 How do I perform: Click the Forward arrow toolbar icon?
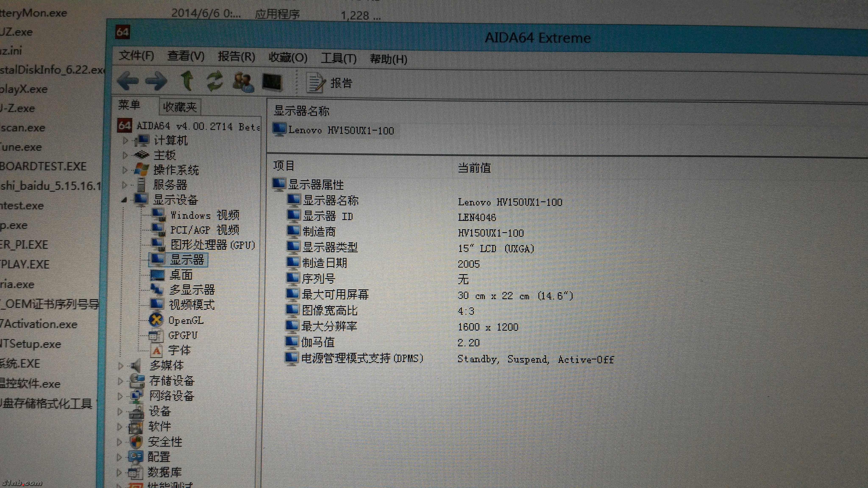click(x=156, y=81)
